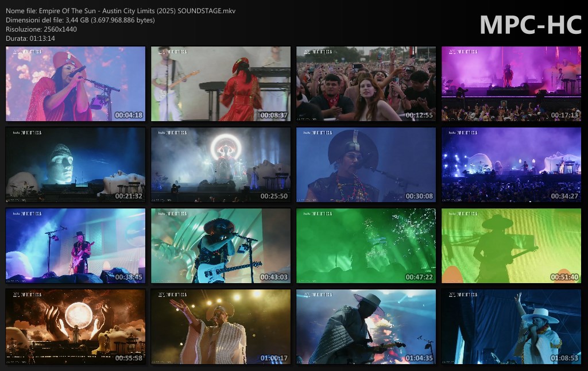The image size is (588, 371).
Task: Select the thumbnail timestamped 01:00:17
Action: pyautogui.click(x=220, y=327)
